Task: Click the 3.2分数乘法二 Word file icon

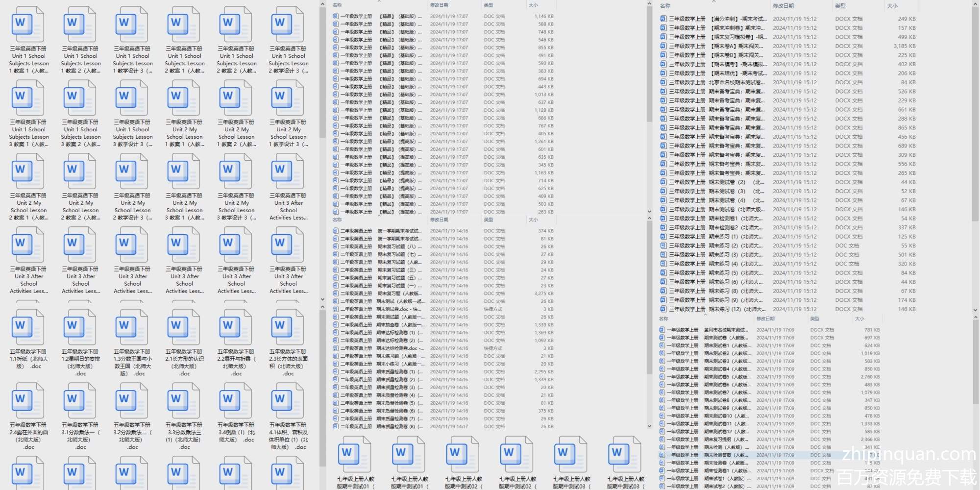Action: [131, 401]
